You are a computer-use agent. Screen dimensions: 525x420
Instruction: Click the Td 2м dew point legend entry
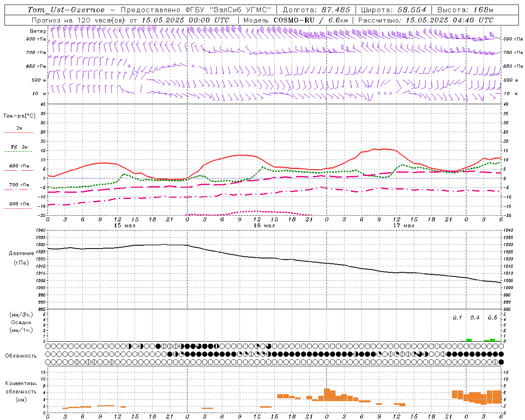(x=19, y=147)
